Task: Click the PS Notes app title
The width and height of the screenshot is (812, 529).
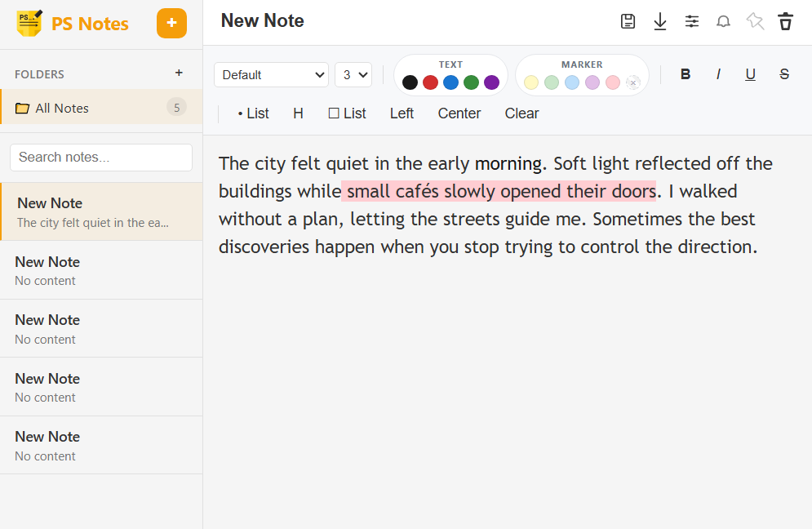Action: pyautogui.click(x=90, y=24)
